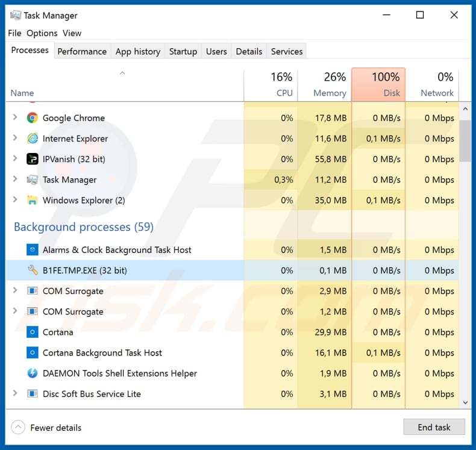This screenshot has height=450, width=476.
Task: Click the 0,3% CPU value
Action: [x=284, y=180]
